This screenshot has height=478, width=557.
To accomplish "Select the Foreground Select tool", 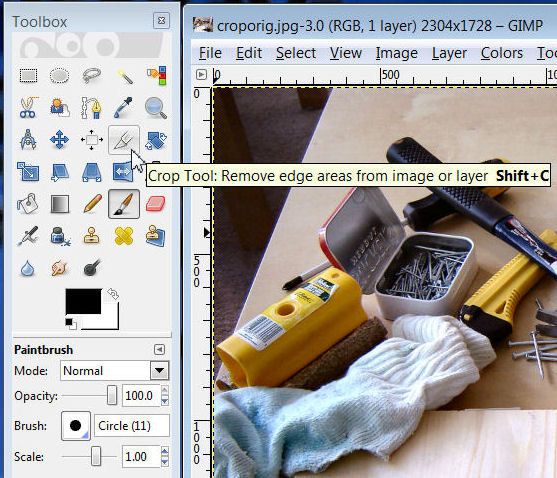I will point(59,108).
